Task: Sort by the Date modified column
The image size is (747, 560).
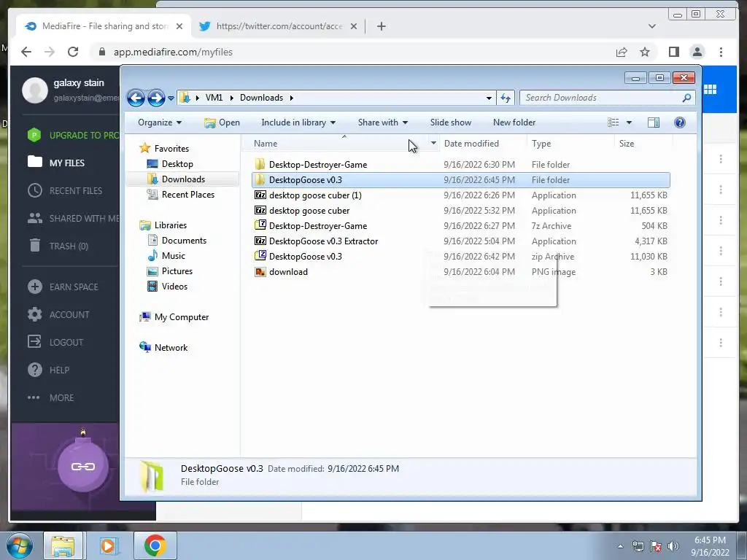Action: coord(471,144)
